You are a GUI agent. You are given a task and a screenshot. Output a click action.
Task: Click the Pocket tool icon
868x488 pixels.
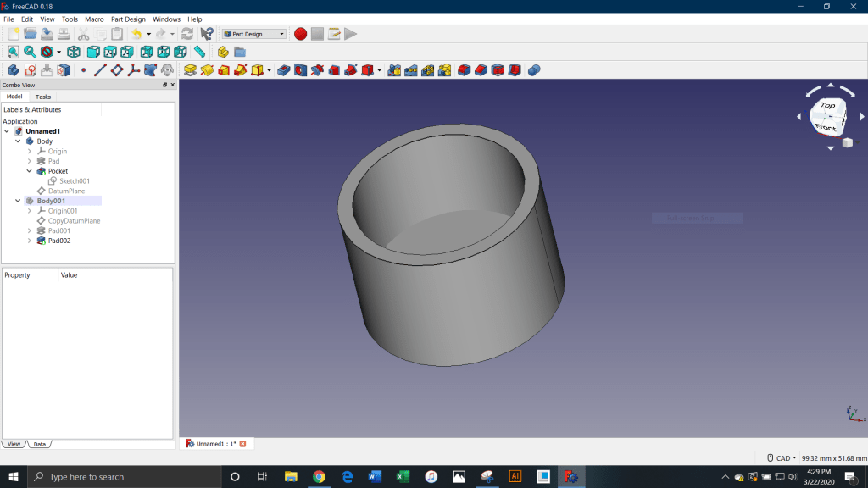point(284,70)
